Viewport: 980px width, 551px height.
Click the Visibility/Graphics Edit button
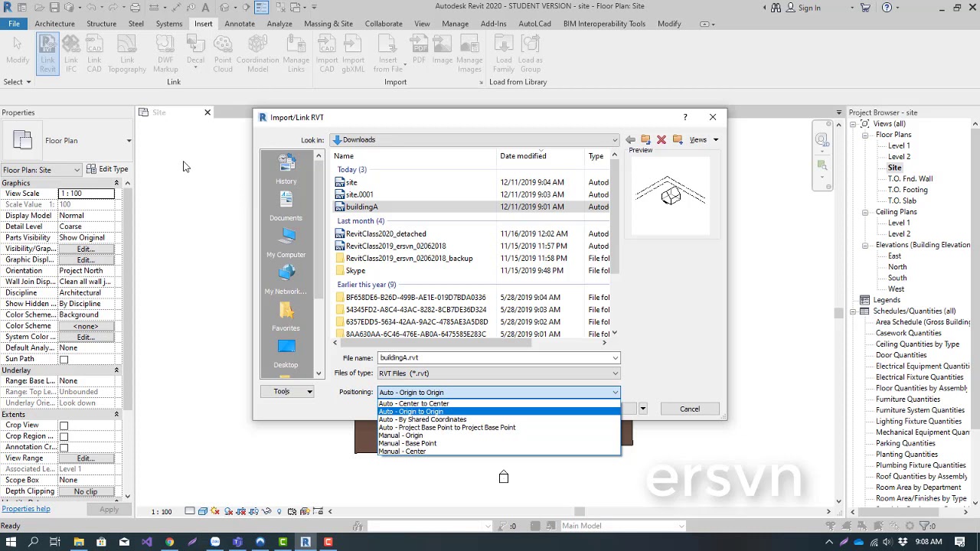click(x=86, y=249)
